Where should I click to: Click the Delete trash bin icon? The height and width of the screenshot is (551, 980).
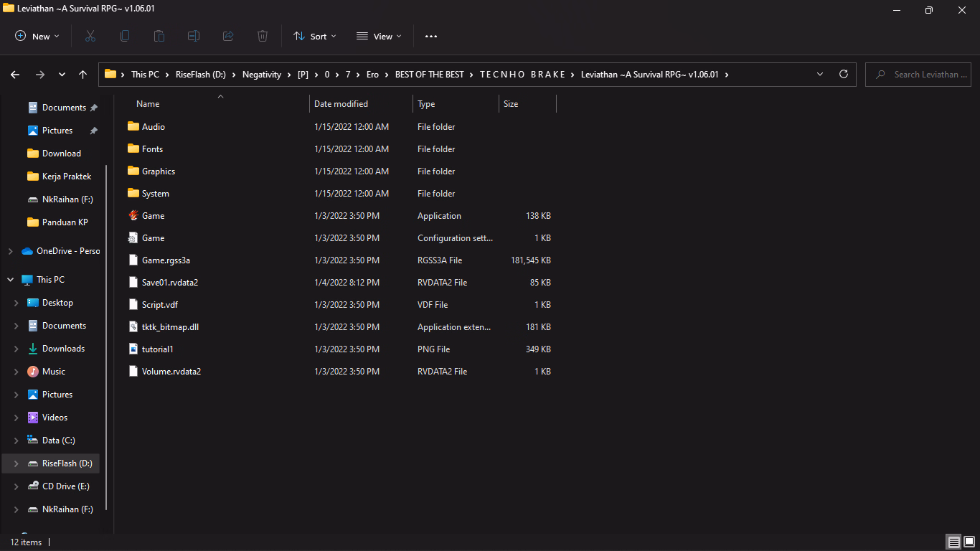click(x=263, y=36)
